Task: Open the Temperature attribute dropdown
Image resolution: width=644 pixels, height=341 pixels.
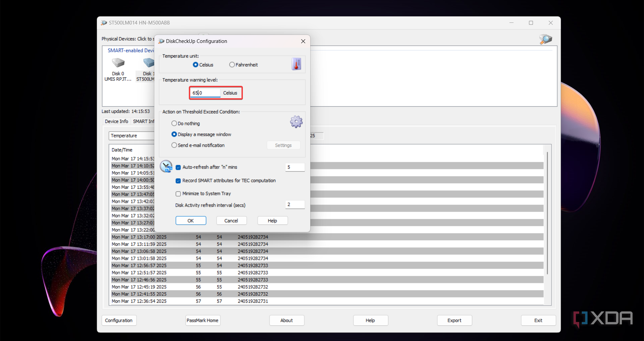Action: tap(131, 136)
